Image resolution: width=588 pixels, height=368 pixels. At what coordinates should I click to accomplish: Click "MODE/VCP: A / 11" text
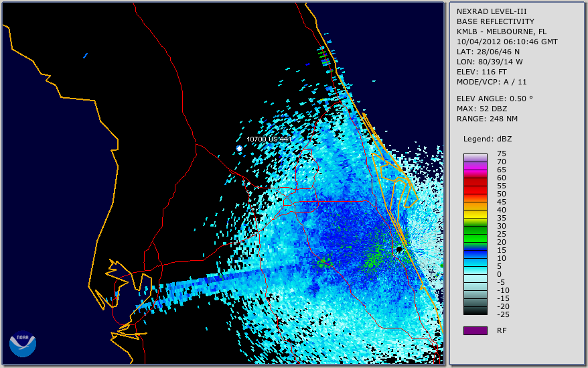click(x=492, y=82)
